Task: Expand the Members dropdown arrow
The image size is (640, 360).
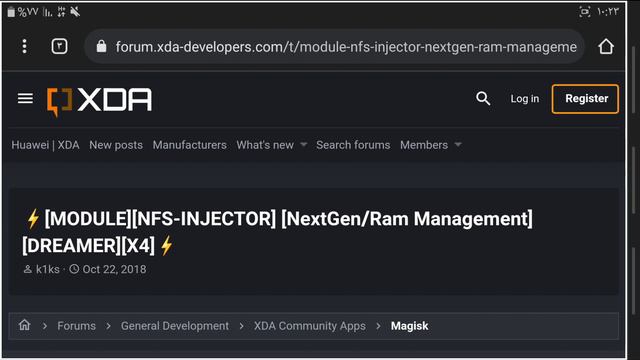Action: tap(458, 144)
